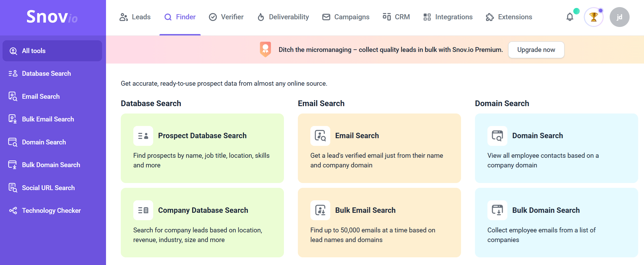
Task: Click the premium badge icon in banner
Action: [x=265, y=49]
